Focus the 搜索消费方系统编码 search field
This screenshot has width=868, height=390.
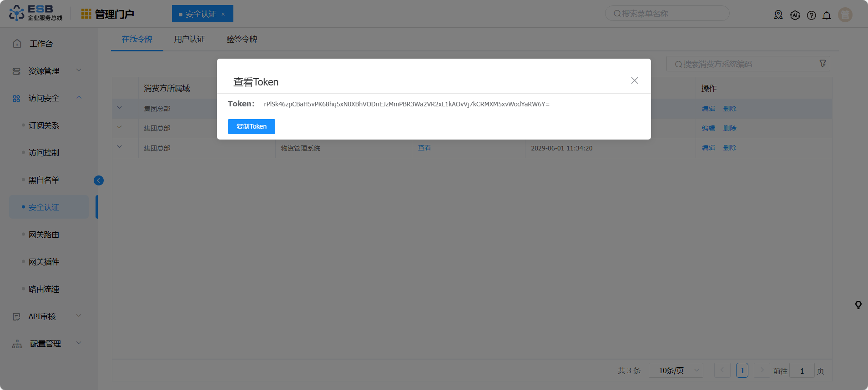pos(748,64)
